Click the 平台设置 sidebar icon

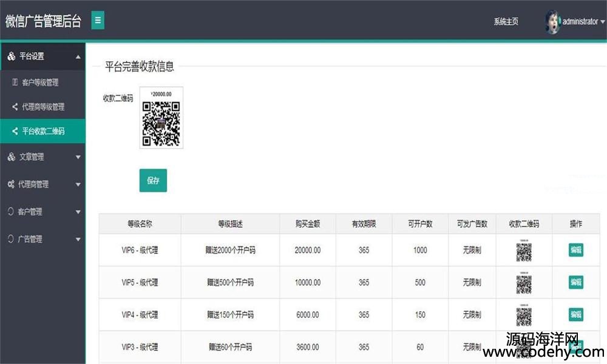(x=12, y=56)
